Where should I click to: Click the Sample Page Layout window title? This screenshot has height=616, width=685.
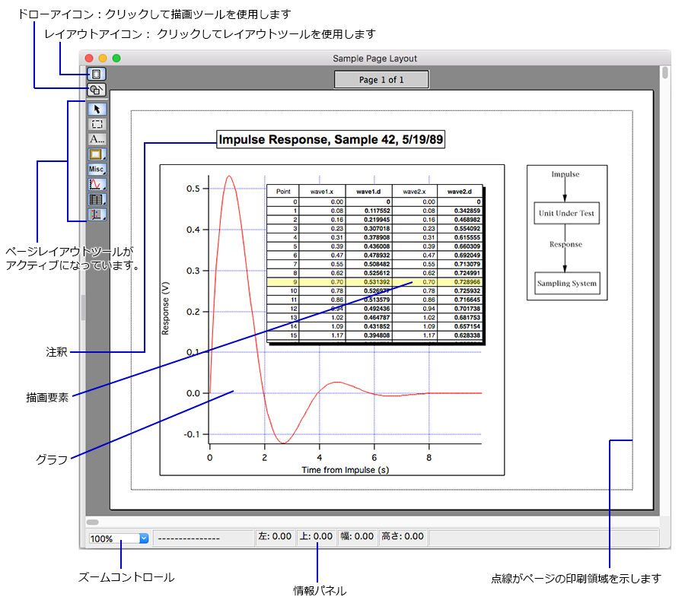point(374,59)
